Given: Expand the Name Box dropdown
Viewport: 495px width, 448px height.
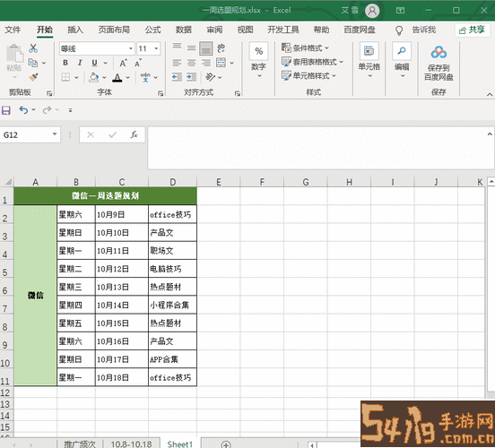Looking at the screenshot, I should pos(55,134).
